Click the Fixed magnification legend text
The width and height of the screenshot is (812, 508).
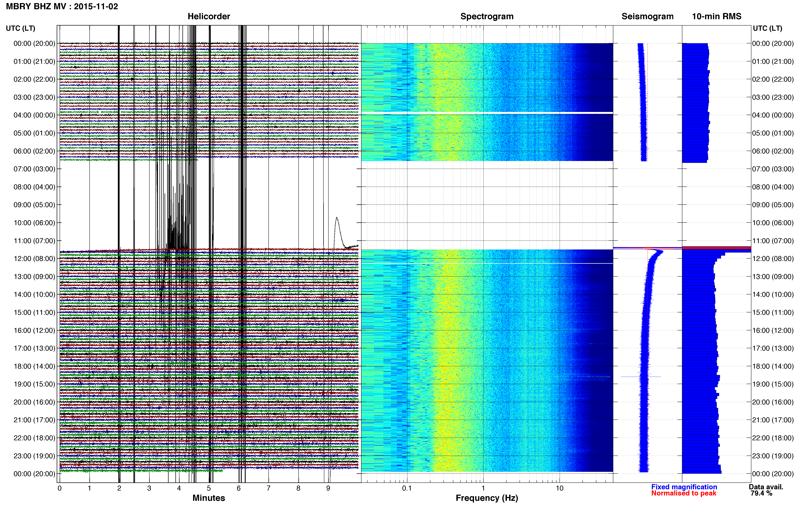point(684,487)
